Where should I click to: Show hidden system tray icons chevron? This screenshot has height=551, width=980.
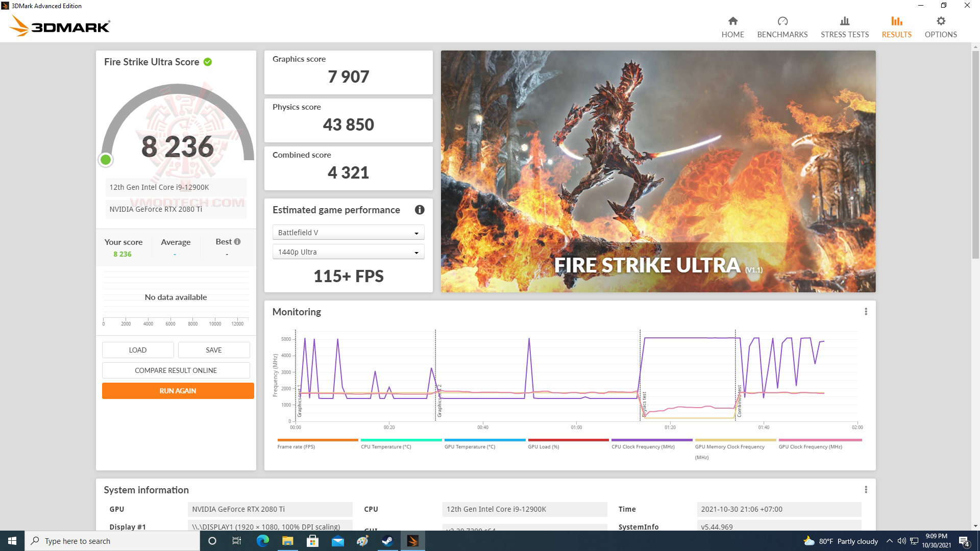[x=890, y=541]
